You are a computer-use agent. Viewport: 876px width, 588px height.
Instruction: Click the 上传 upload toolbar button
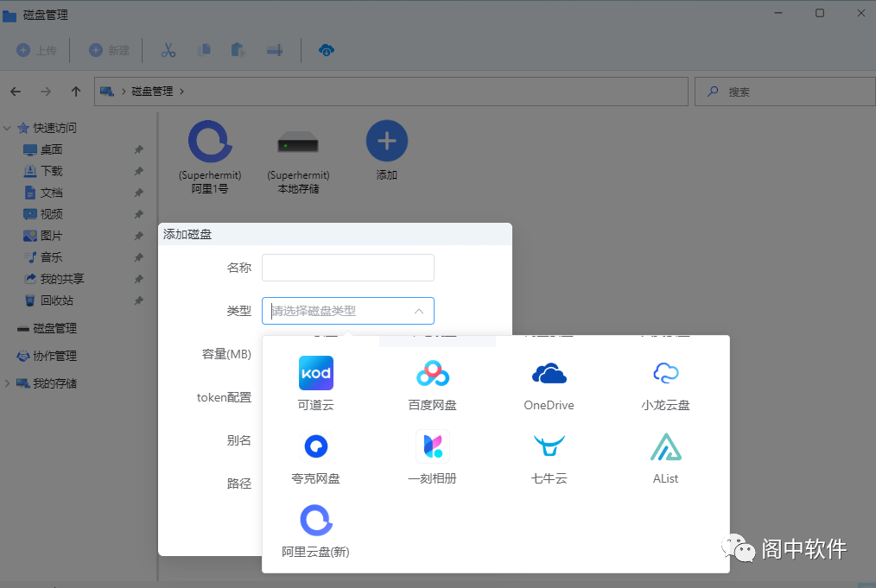click(x=36, y=50)
